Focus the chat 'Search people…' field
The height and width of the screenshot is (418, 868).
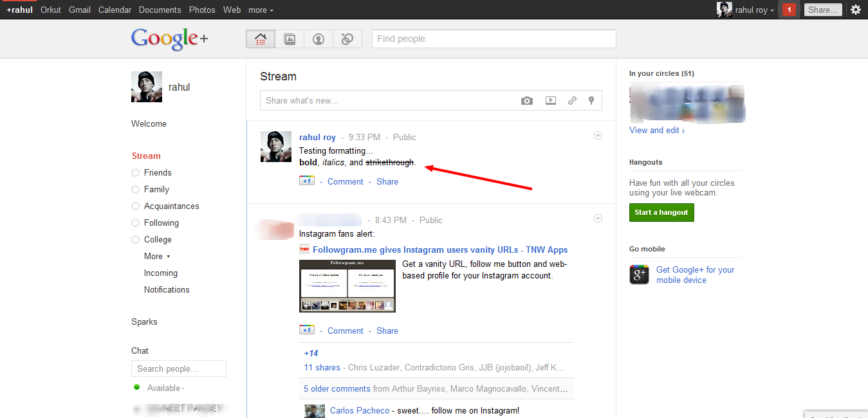click(179, 368)
